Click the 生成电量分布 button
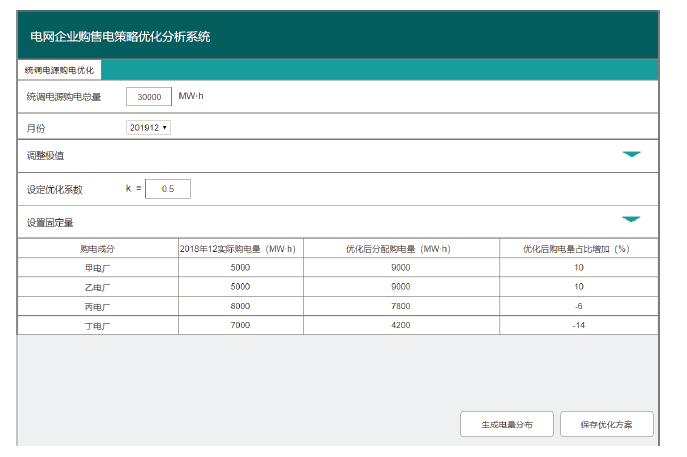Screen dimensions: 687x457 pos(507,424)
